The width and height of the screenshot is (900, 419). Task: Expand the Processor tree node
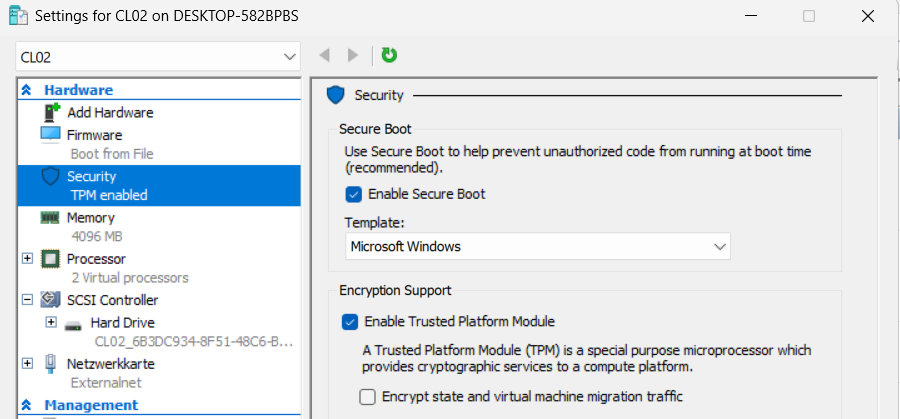(x=27, y=259)
